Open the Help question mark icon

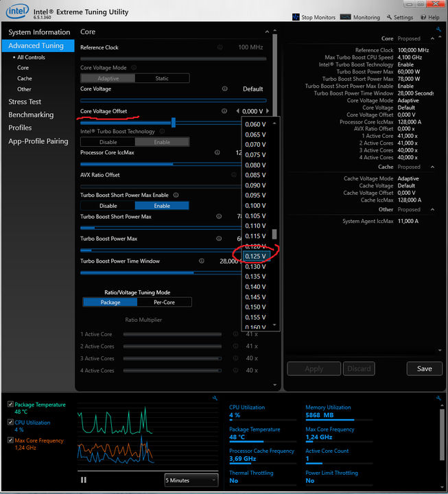coord(423,17)
